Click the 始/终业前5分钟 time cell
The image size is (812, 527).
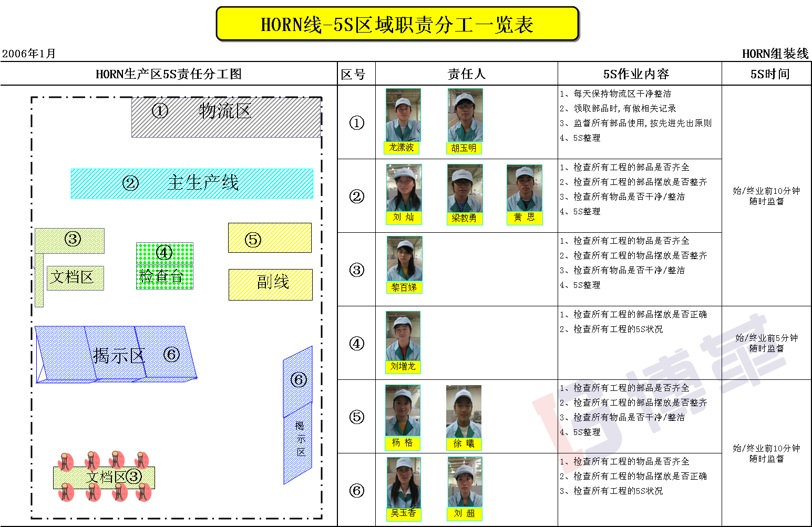click(766, 343)
